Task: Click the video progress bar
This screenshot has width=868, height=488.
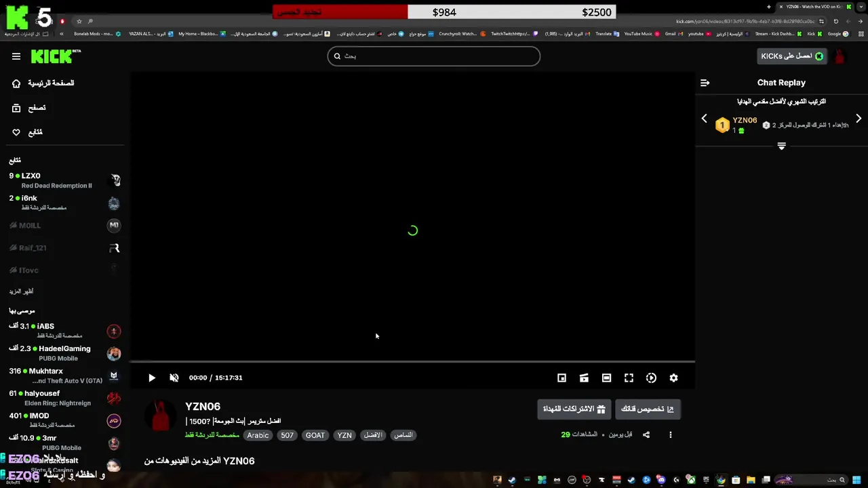Action: tap(412, 362)
